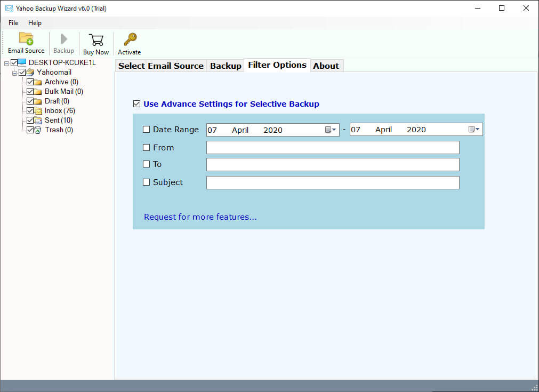Select the DESKTOP-KCUKE1L root label

[62, 62]
